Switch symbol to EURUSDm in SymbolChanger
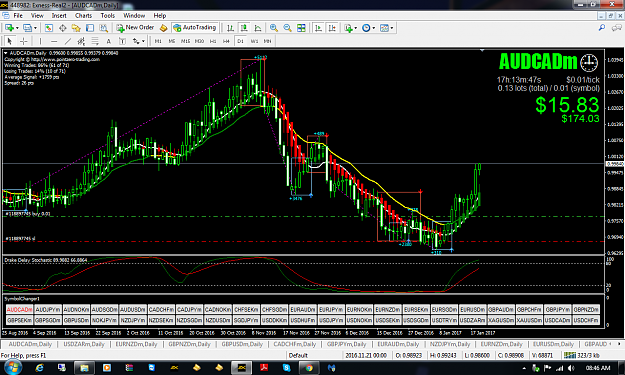Image resolution: width=625 pixels, height=375 pixels. click(472, 310)
